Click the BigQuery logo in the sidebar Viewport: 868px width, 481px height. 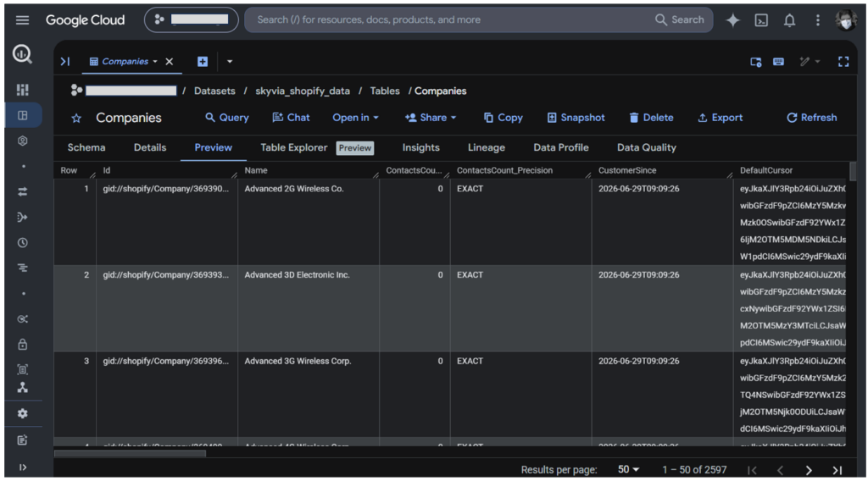[x=22, y=54]
